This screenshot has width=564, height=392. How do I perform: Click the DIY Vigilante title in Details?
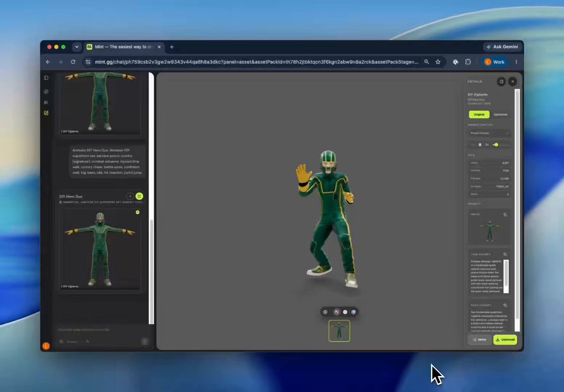478,94
